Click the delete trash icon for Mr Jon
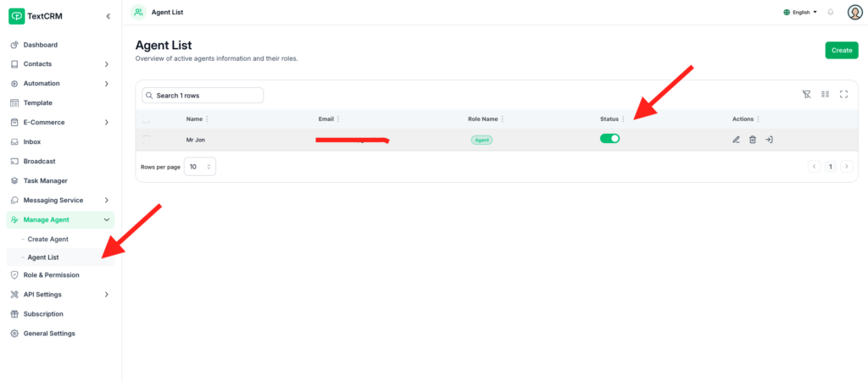Screen dimensions: 868x381 pyautogui.click(x=752, y=140)
